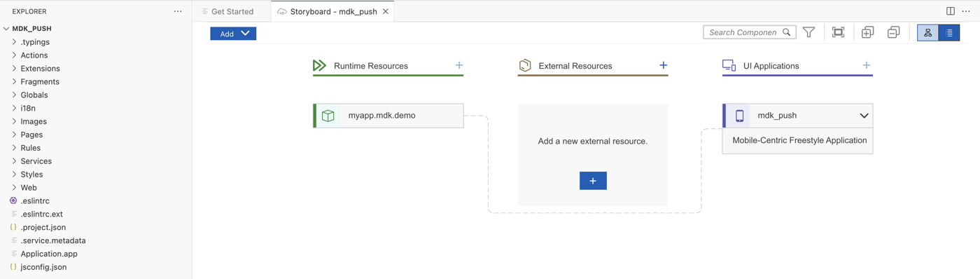Click the fit-to-screen icon

coord(838,32)
